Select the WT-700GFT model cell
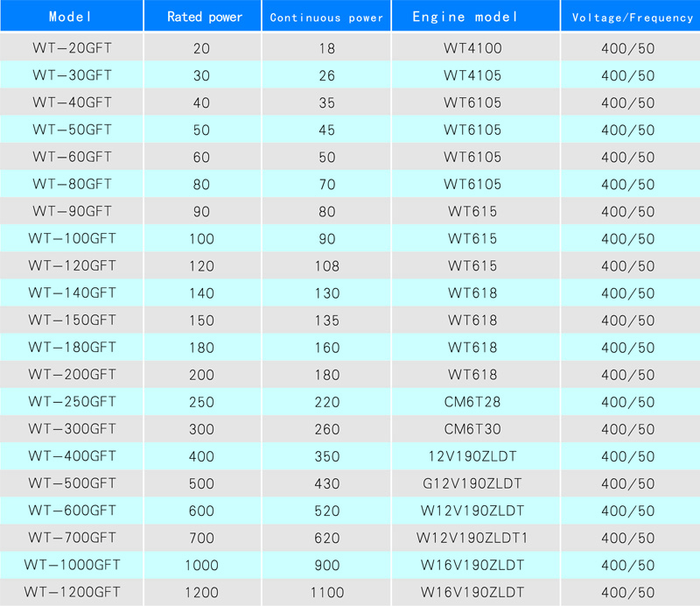This screenshot has height=606, width=700. click(72, 538)
